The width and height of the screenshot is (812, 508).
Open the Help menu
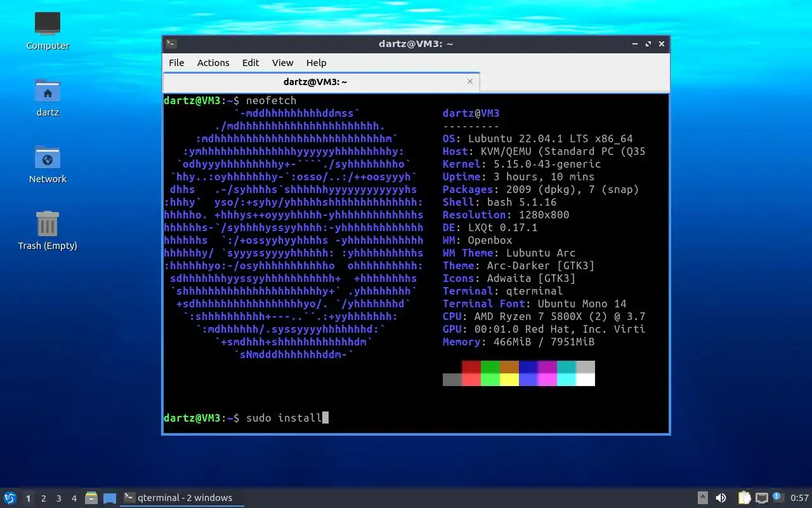(316, 62)
